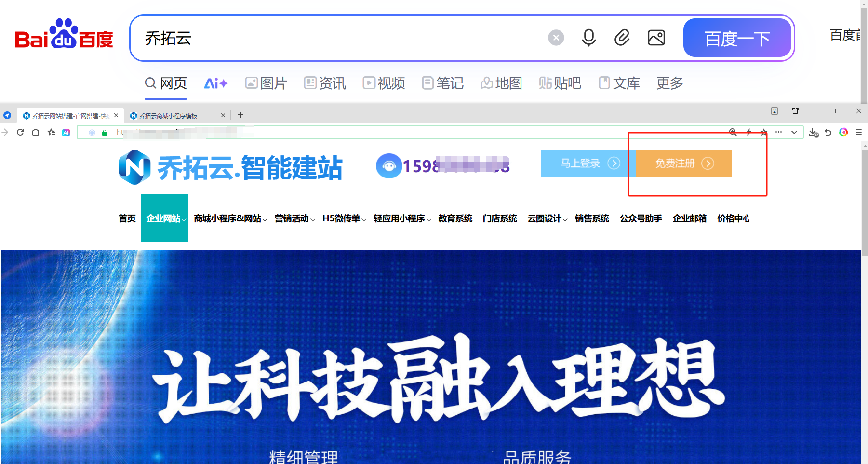868x464 pixels.
Task: Click the customer service phone icon
Action: pos(388,166)
